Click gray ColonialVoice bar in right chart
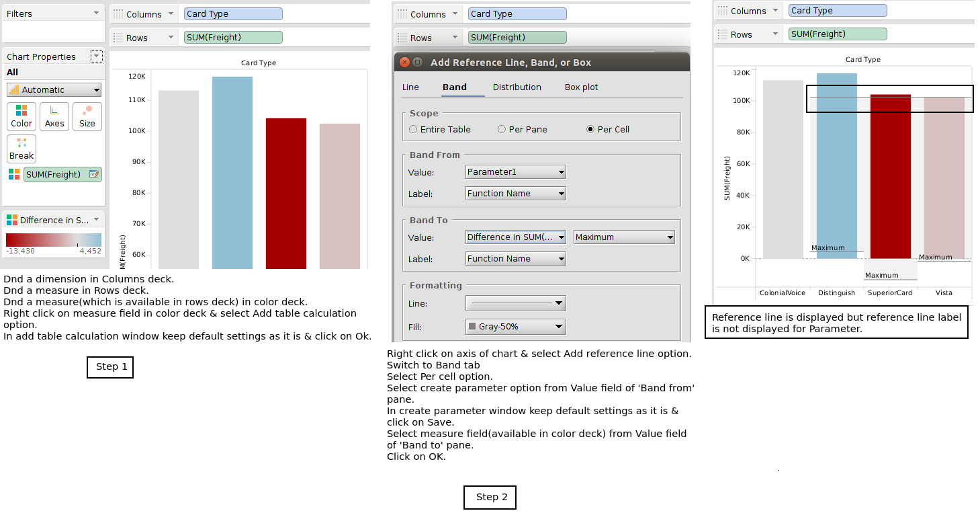The image size is (980, 513). point(783,169)
